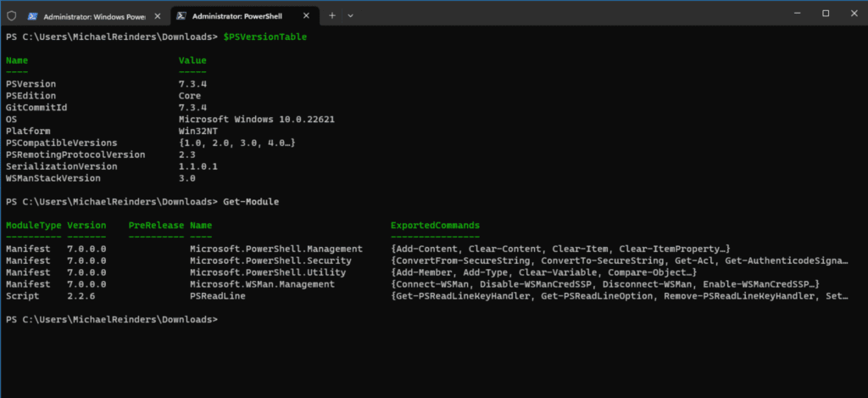Click the PSEdition row label
This screenshot has width=868, height=398.
pos(31,96)
